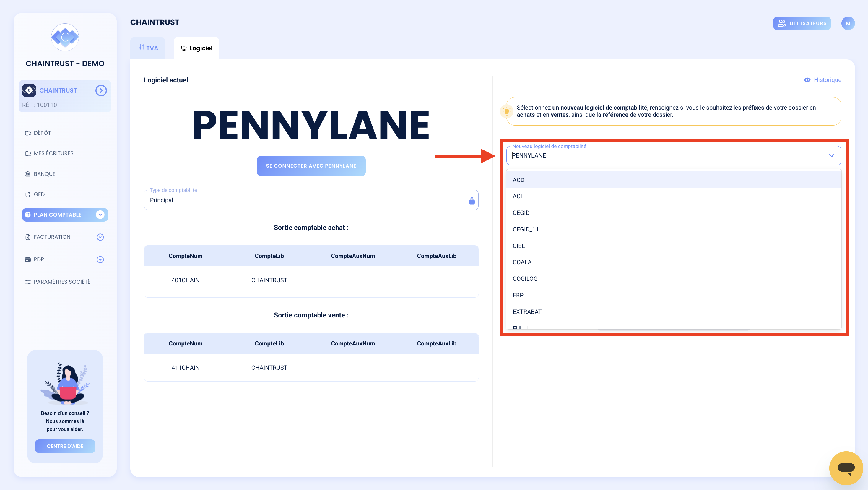Open PDP in the sidebar

pyautogui.click(x=65, y=259)
